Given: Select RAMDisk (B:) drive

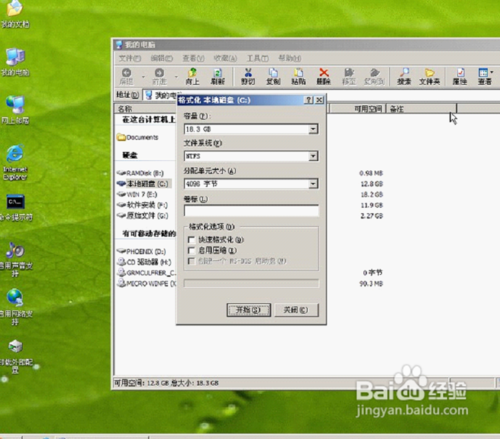Looking at the screenshot, I should point(140,173).
